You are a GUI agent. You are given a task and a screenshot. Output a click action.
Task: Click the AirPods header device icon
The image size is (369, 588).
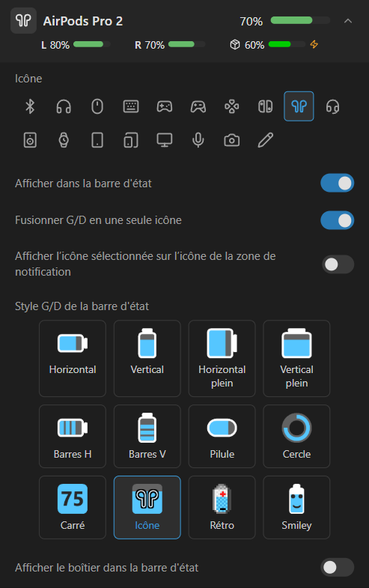(x=24, y=21)
